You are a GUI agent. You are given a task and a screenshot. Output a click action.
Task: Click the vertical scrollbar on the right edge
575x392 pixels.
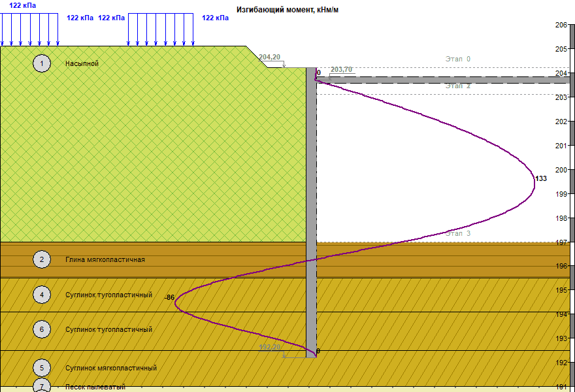click(572, 196)
